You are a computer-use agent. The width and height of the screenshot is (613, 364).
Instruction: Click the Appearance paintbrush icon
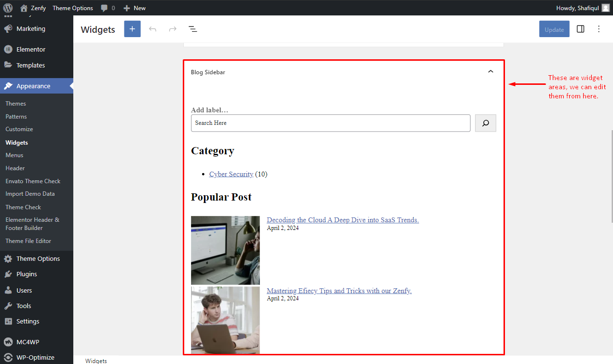click(8, 86)
